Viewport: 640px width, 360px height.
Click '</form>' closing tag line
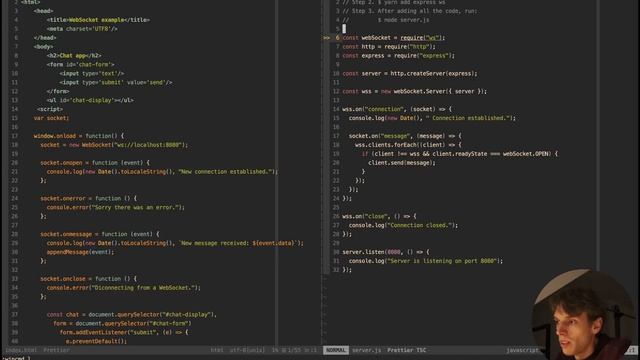(58, 91)
